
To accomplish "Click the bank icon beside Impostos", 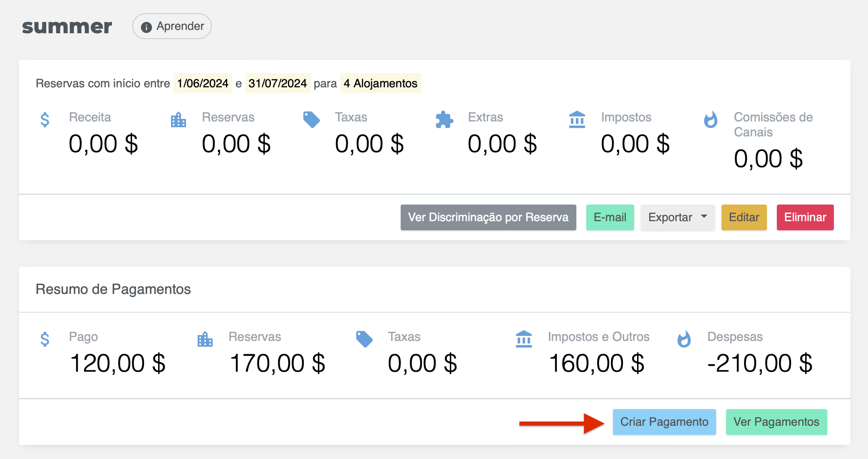I will 577,120.
